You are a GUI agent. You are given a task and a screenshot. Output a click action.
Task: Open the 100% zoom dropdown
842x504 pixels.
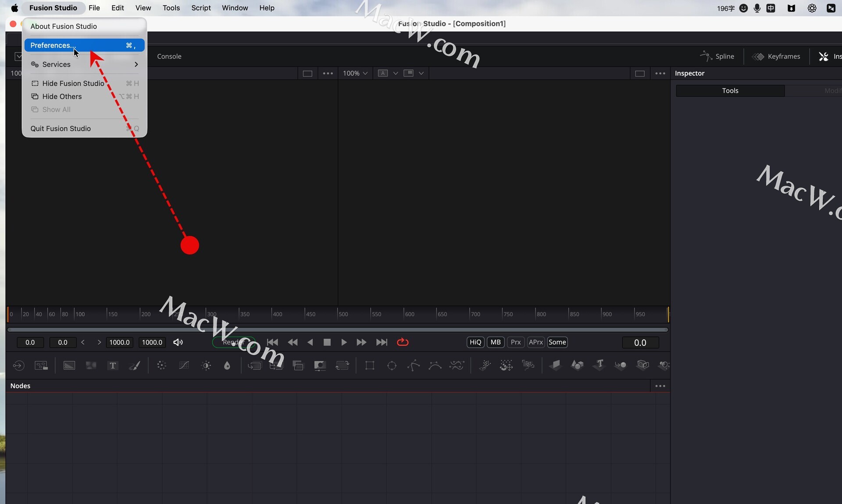click(x=355, y=73)
